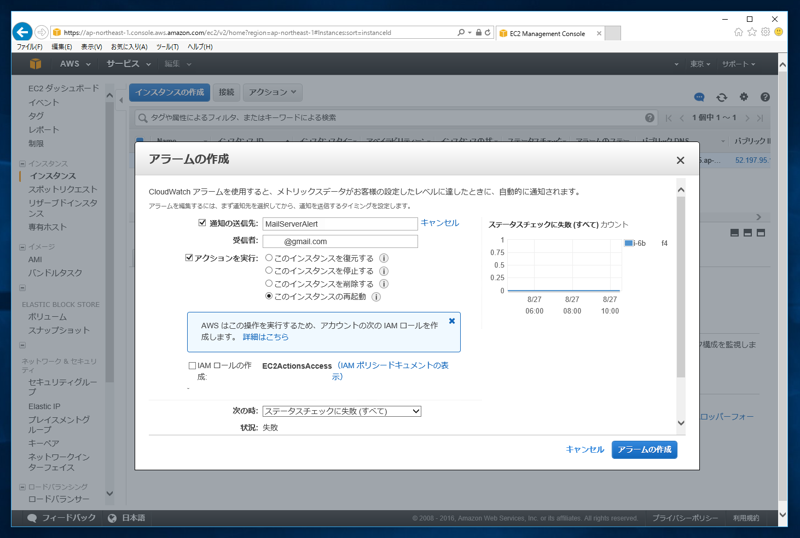This screenshot has width=800, height=538.
Task: Show info for terminate this instance option
Action: 384,284
